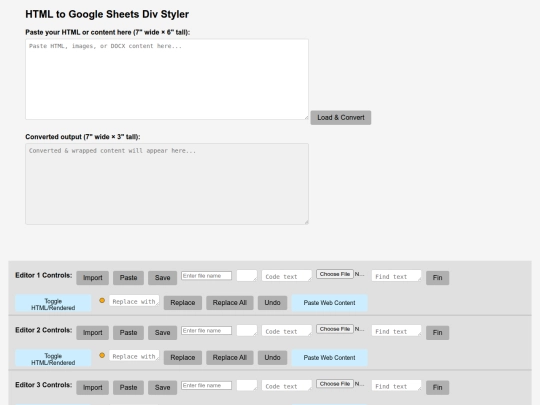Focus the converted output textarea
This screenshot has height=405, width=540.
click(x=167, y=184)
